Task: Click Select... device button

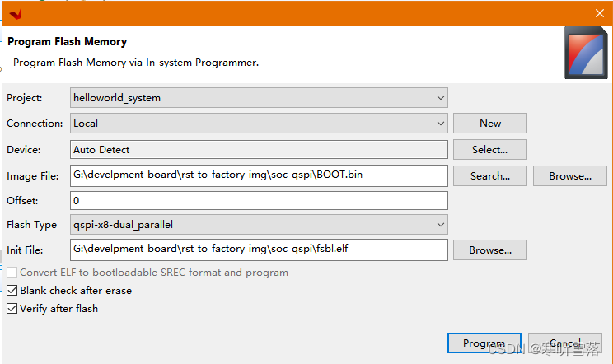Action: 490,150
